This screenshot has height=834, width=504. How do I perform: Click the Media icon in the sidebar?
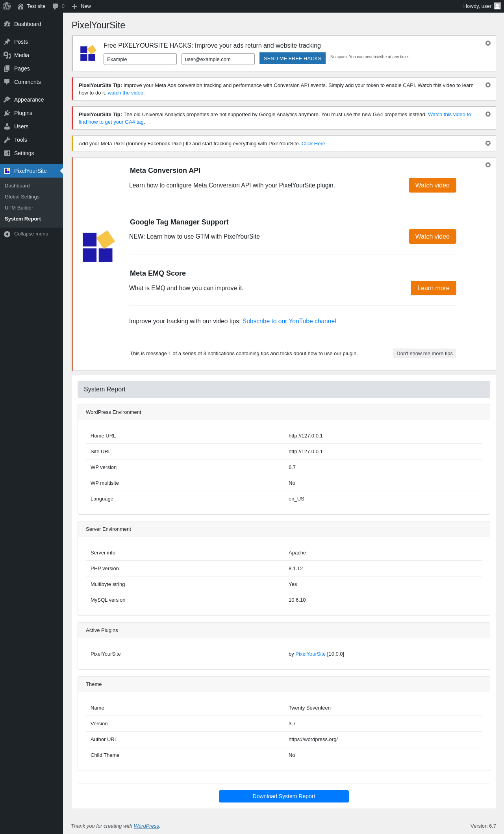7,55
